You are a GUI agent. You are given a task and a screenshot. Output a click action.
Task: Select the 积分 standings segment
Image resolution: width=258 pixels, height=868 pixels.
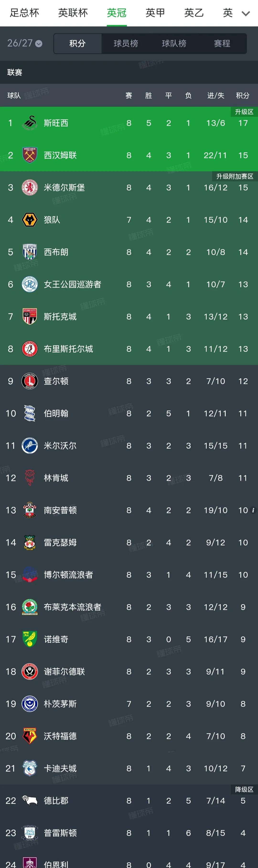pos(77,44)
